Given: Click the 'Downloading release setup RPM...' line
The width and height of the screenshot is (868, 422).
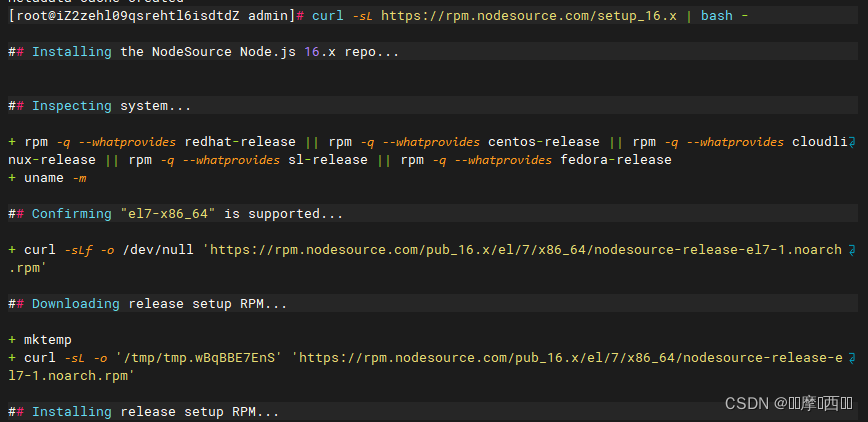Looking at the screenshot, I should pos(148,303).
